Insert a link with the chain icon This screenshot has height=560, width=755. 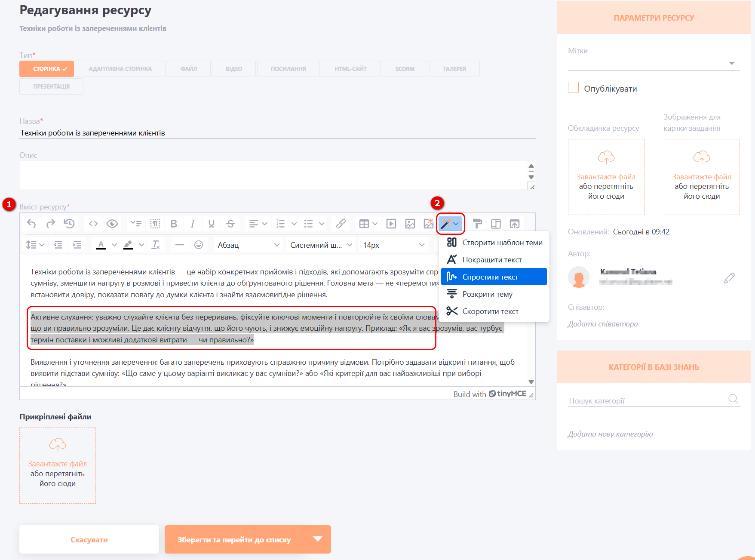coord(341,224)
